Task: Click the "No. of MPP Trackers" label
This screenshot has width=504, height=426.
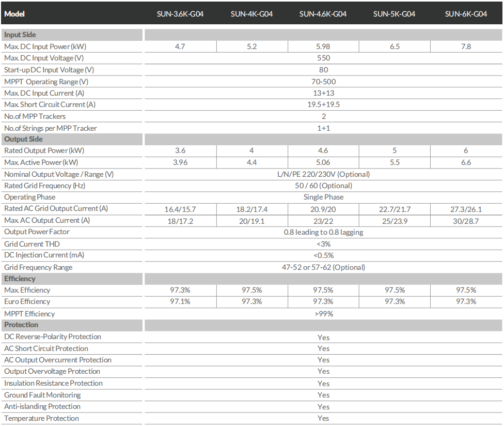Action: coord(35,116)
